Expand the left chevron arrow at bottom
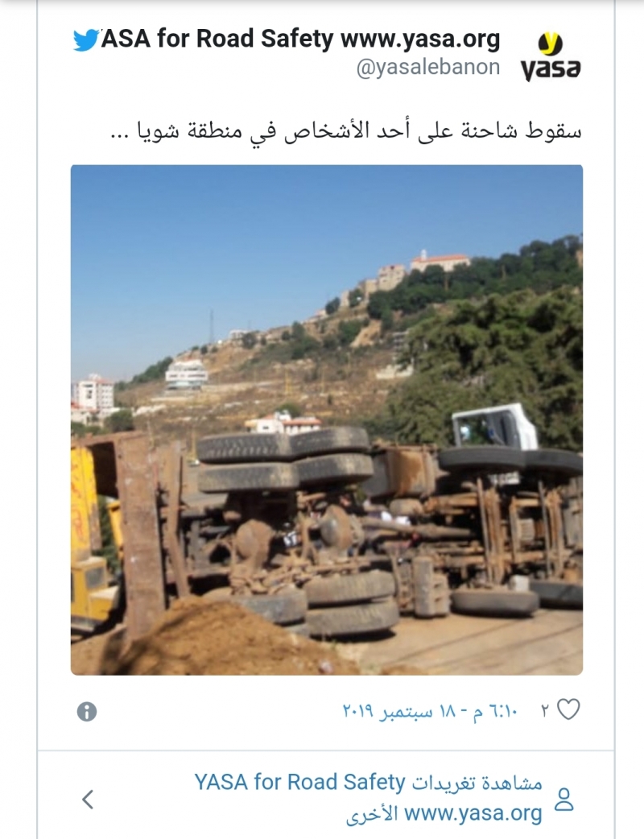The width and height of the screenshot is (644, 839). pyautogui.click(x=89, y=799)
